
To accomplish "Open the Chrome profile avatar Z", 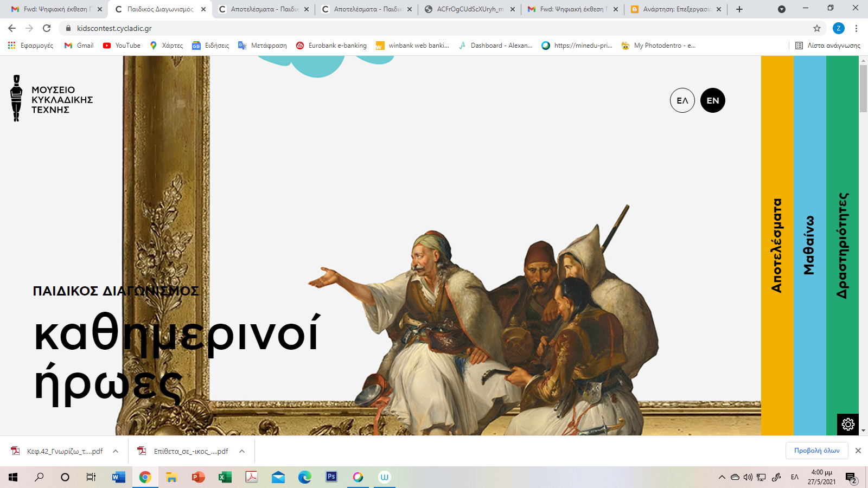I will click(x=839, y=28).
